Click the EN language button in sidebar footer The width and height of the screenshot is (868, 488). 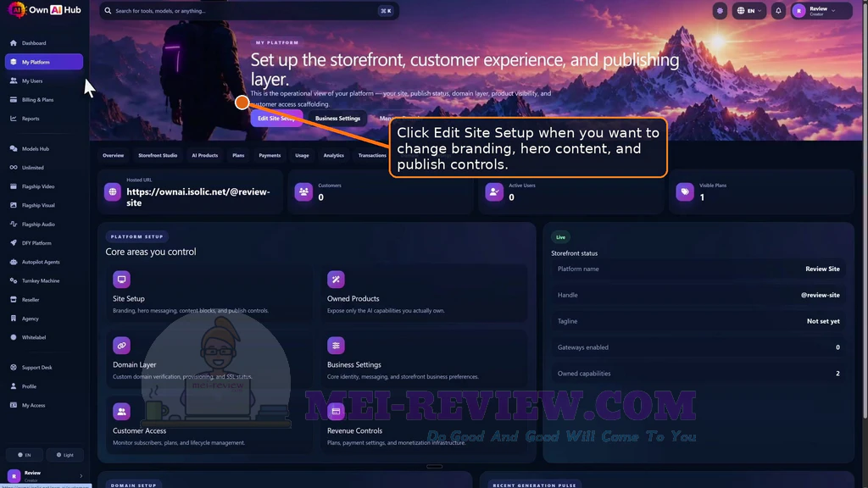click(25, 455)
